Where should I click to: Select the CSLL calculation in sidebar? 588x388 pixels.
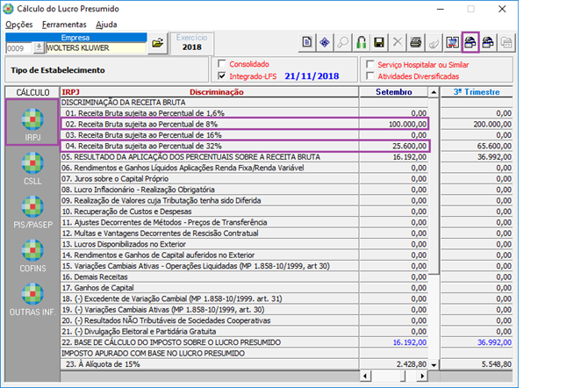click(32, 169)
